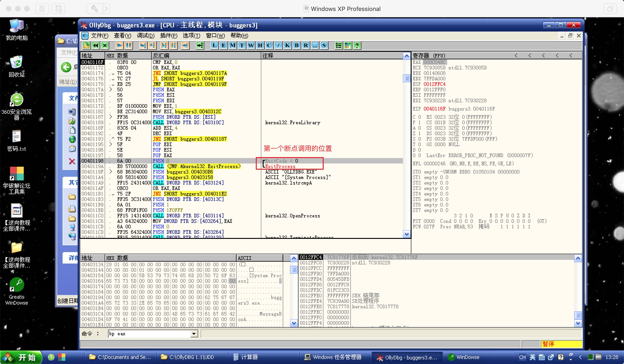Image resolution: width=624 pixels, height=364 pixels.
Task: Click the Pause execution toolbar icon
Action: pos(129,45)
